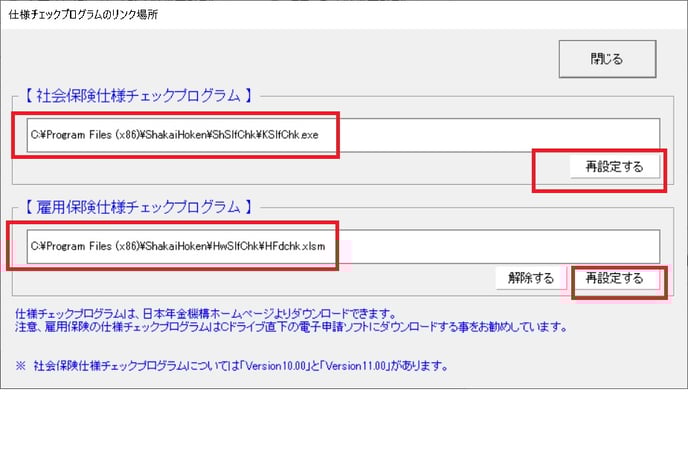This screenshot has width=688, height=467.
Task: Click 再設定する for 社会保険仕様チェックプログラム
Action: [x=614, y=167]
